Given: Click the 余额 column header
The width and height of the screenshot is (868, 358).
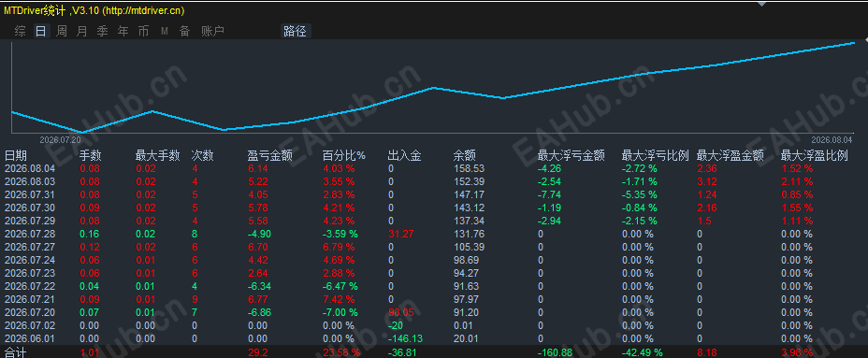Looking at the screenshot, I should (x=465, y=155).
